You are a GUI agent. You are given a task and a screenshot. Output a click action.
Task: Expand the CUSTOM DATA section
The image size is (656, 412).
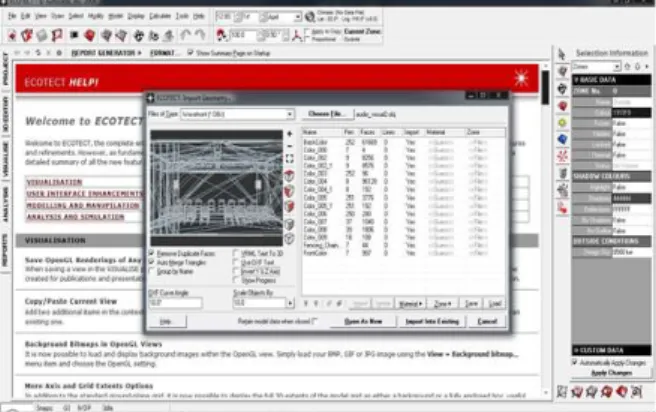(611, 350)
